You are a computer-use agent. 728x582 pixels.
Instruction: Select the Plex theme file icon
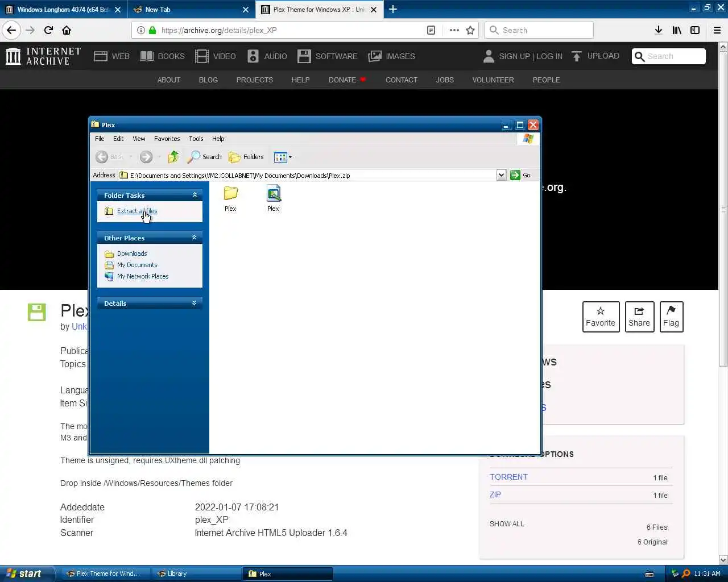[x=274, y=198]
